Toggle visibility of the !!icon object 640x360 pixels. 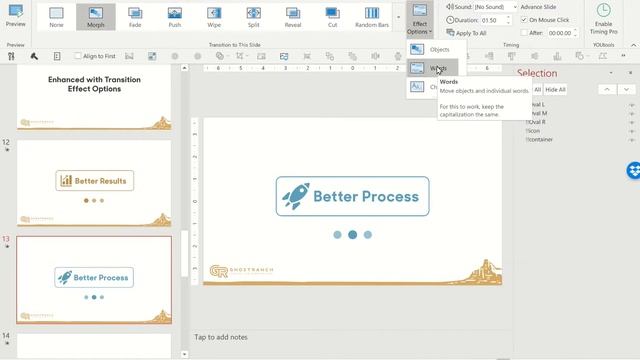coord(631,131)
